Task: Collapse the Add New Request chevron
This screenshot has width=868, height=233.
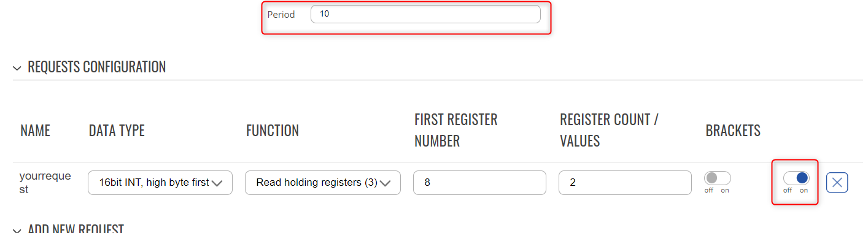Action: pyautogui.click(x=17, y=230)
